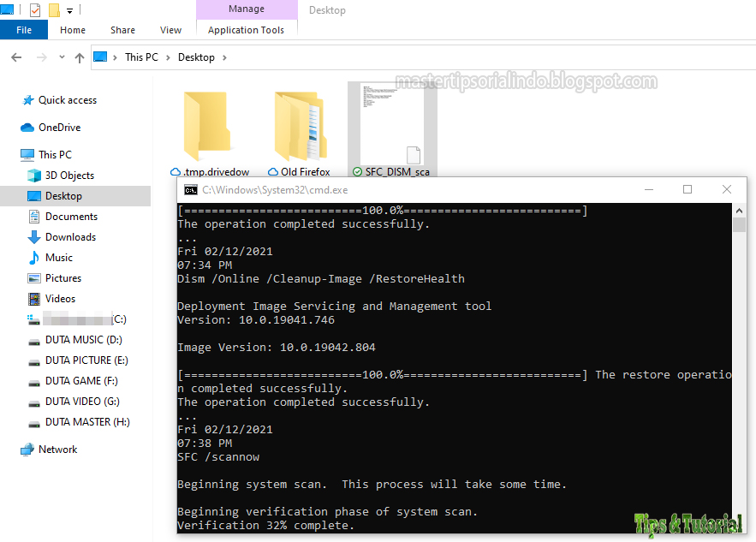
Task: Click the Properties icon in Quick Access Toolbar
Action: point(36,10)
